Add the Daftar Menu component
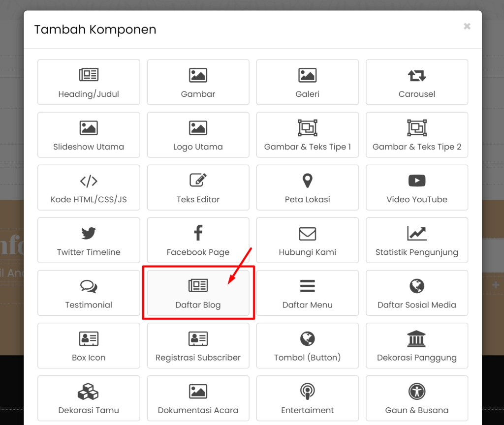Image resolution: width=504 pixels, height=425 pixels. coord(307,293)
